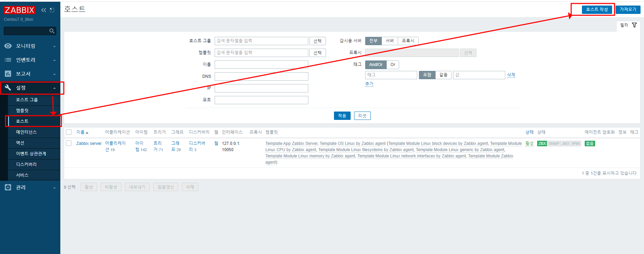This screenshot has height=254, width=644.
Task: Tick the select-all hosts checkbox in header
Action: click(69, 132)
